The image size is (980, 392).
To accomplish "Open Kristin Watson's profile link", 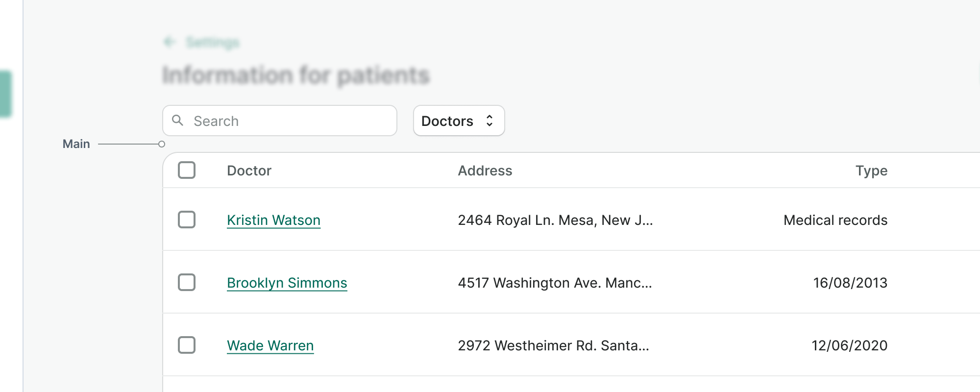I will pos(273,220).
